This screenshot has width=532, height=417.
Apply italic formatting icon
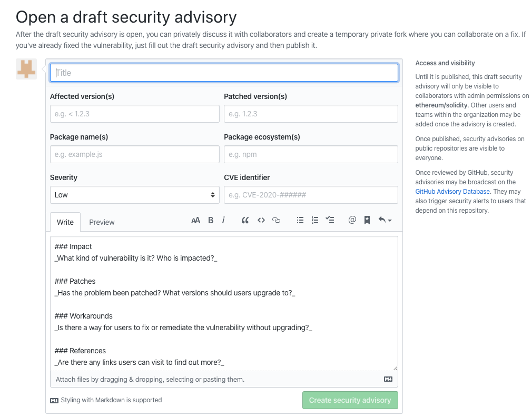coord(223,221)
